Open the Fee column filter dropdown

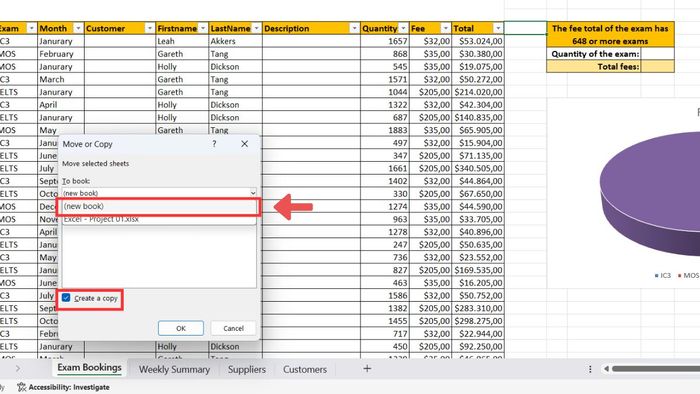point(445,28)
